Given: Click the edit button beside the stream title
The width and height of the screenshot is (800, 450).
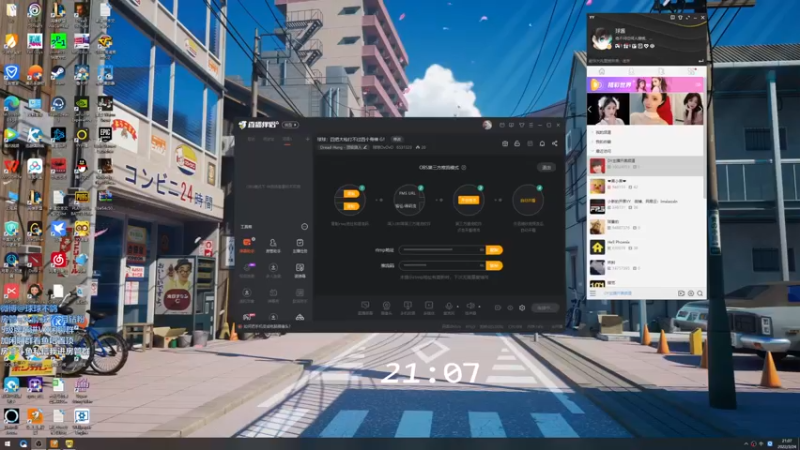Looking at the screenshot, I should pos(396,139).
